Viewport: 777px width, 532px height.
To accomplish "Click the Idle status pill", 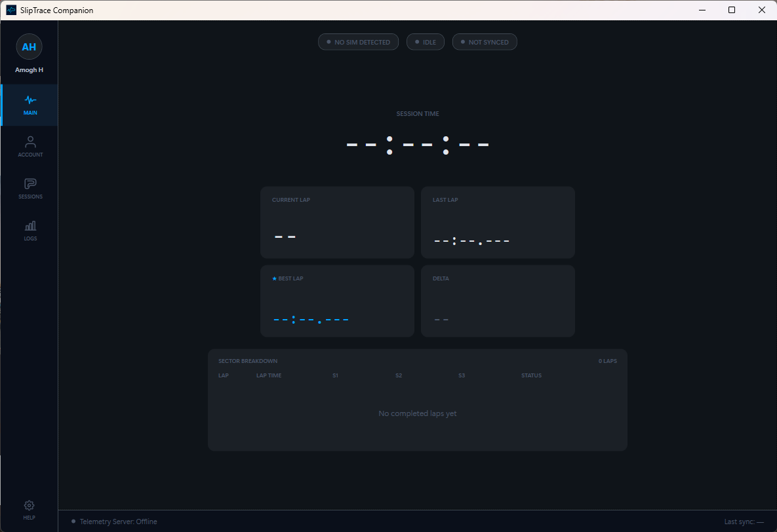I will click(425, 42).
